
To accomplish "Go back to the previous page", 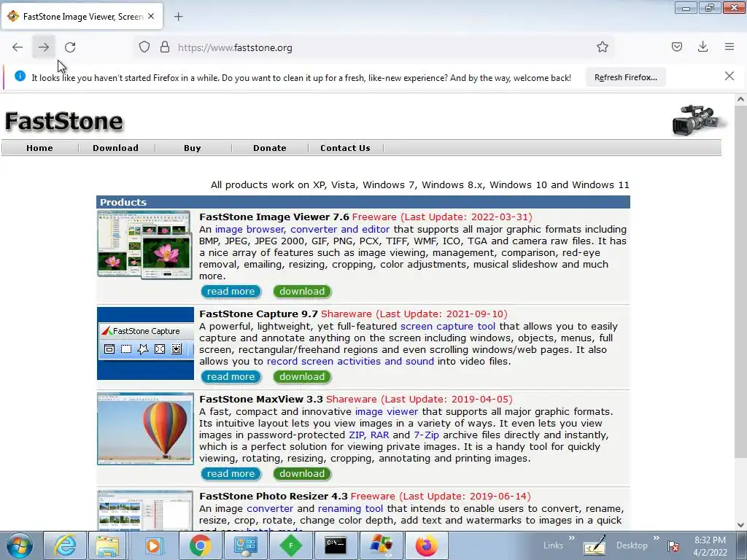I will tap(18, 47).
